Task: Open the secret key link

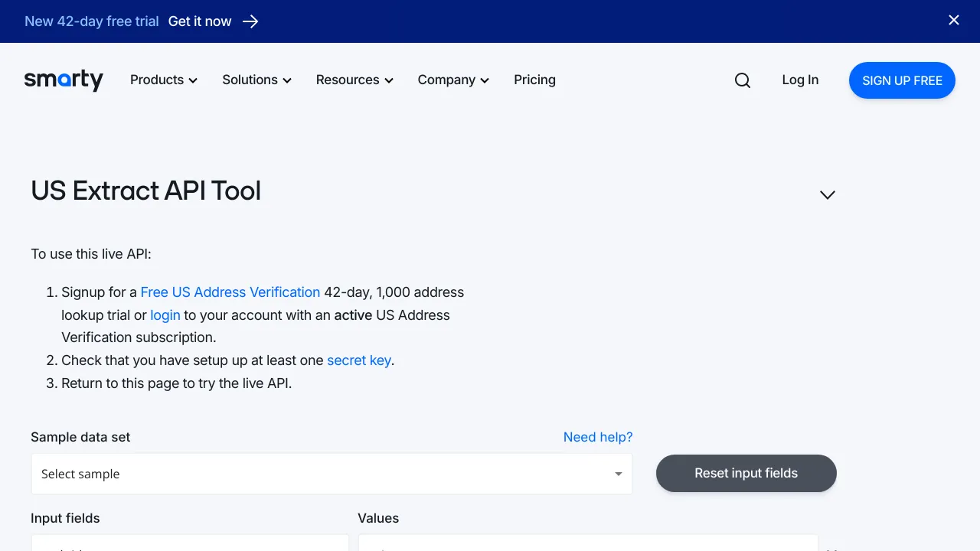Action: [359, 360]
